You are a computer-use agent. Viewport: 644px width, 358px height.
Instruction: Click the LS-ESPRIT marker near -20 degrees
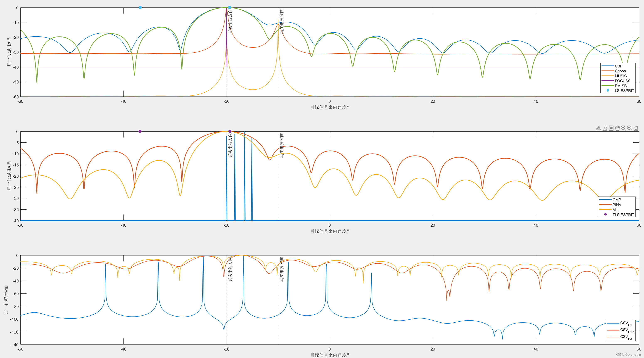pos(229,7)
